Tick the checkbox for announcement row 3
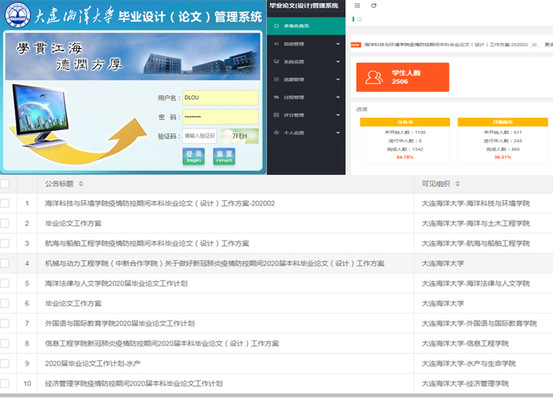Viewport: 553px width, 399px height. tap(5, 243)
